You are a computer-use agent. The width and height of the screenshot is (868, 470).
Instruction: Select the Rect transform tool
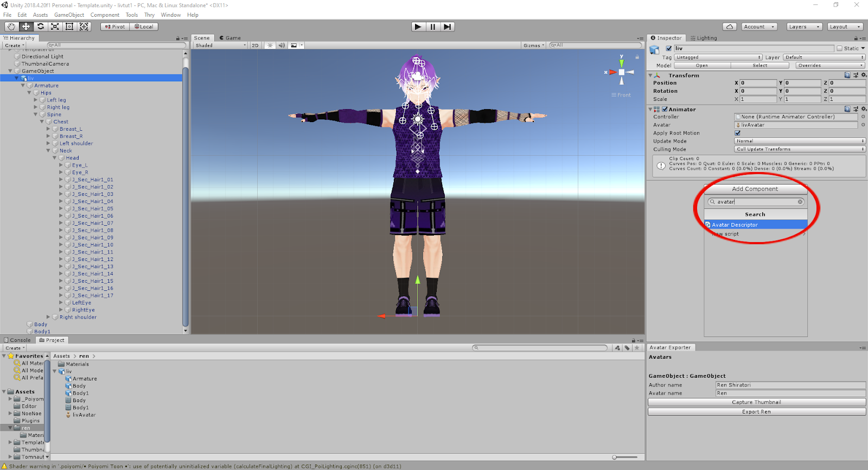[69, 27]
